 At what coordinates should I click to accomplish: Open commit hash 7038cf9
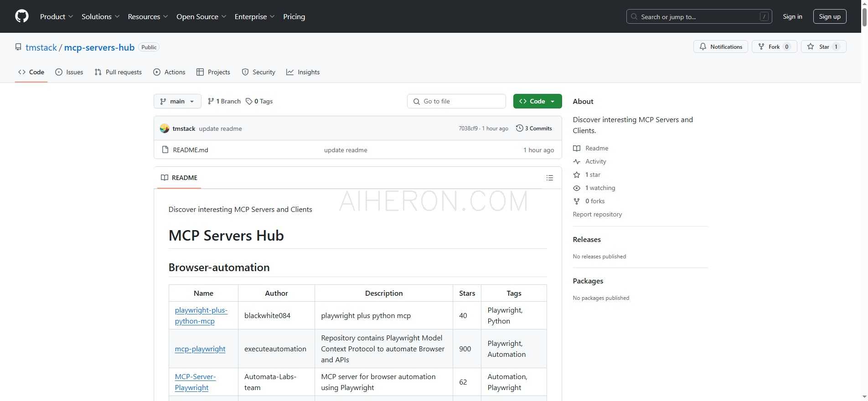pyautogui.click(x=468, y=129)
